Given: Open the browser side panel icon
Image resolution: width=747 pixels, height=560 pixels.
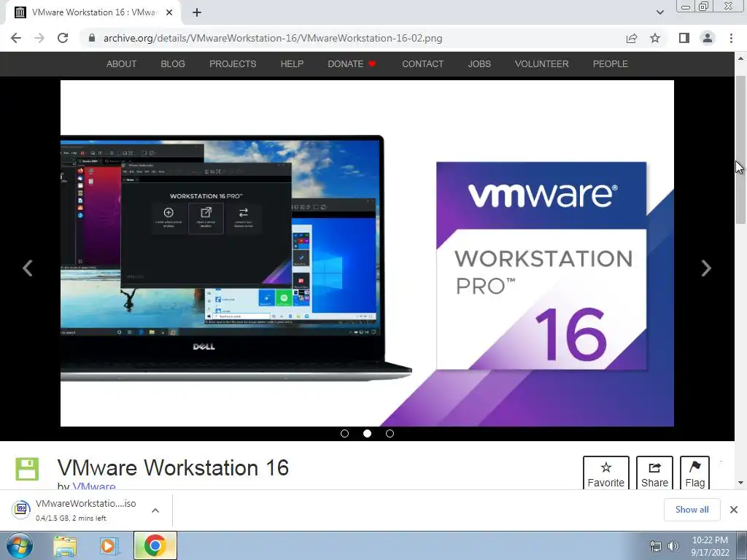Looking at the screenshot, I should 684,38.
